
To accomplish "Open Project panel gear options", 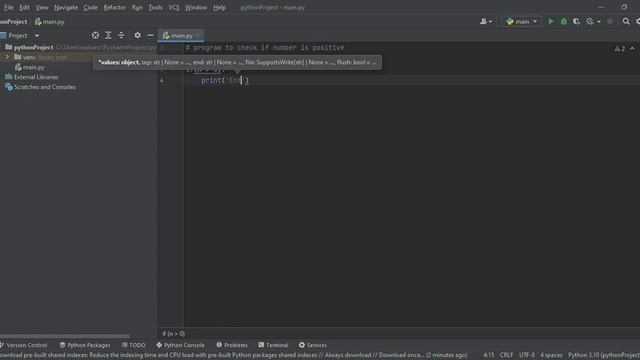I will tap(138, 36).
